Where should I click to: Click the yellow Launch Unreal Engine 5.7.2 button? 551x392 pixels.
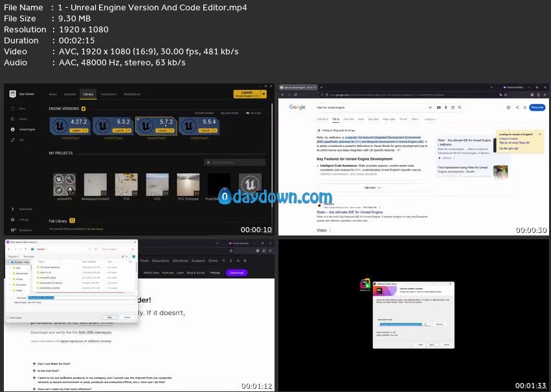point(247,94)
